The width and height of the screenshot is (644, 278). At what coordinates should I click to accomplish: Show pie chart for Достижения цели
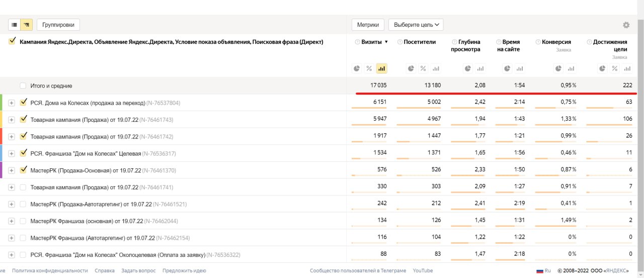[x=602, y=68]
